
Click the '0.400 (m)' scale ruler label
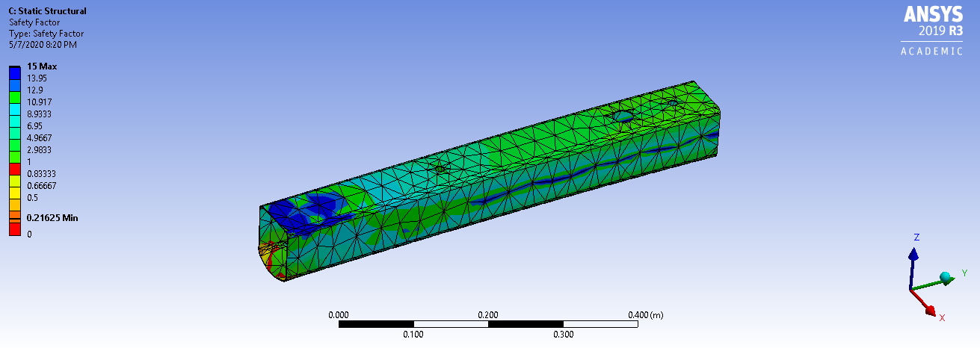pos(646,315)
